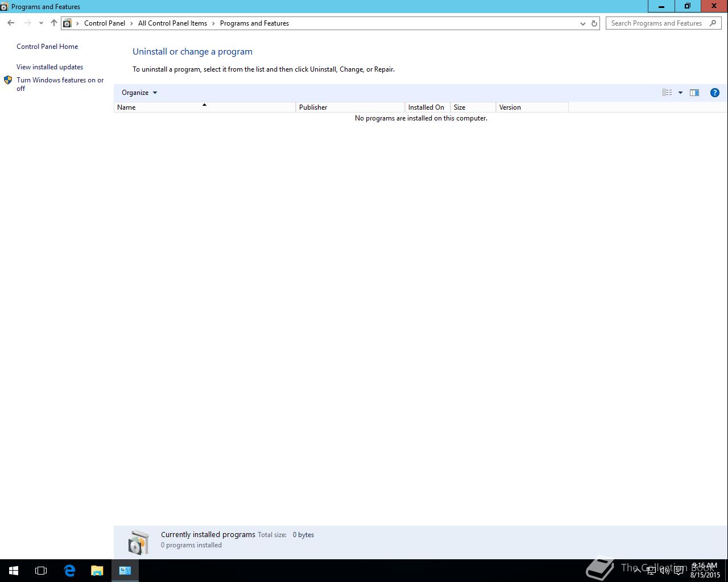The image size is (728, 582).
Task: Open the Windows Start menu
Action: click(14, 571)
